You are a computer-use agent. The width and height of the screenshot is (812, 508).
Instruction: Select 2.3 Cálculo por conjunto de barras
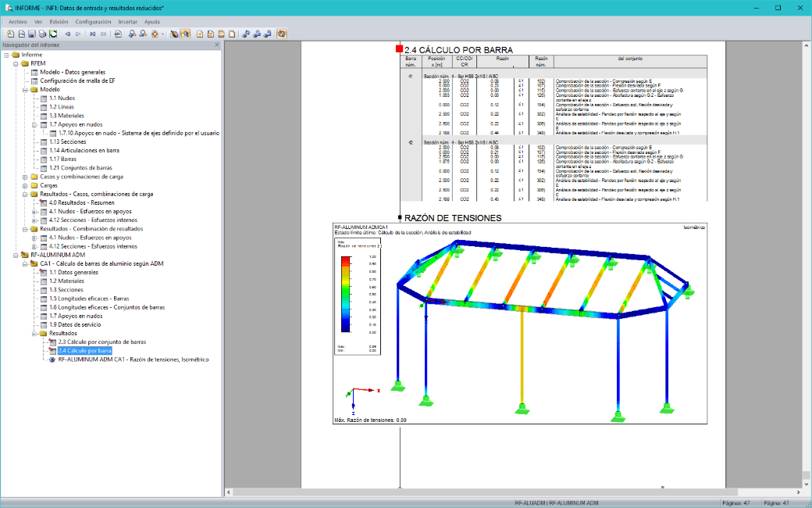coord(102,342)
